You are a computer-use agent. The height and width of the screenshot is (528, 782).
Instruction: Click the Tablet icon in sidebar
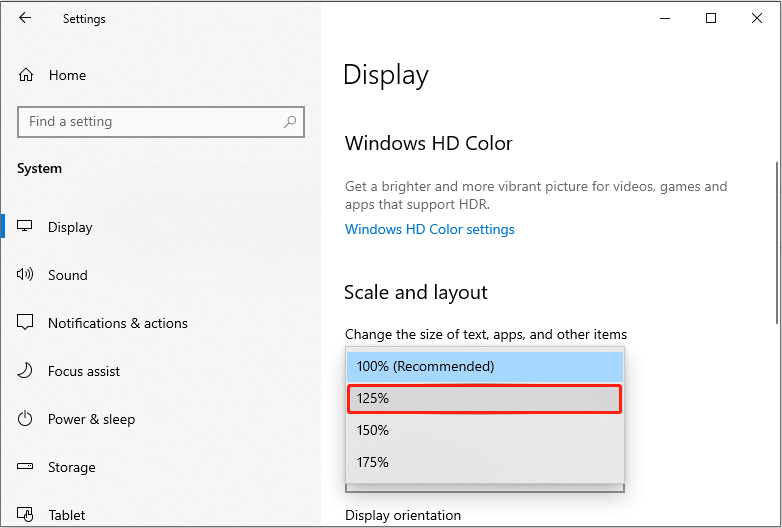(25, 514)
